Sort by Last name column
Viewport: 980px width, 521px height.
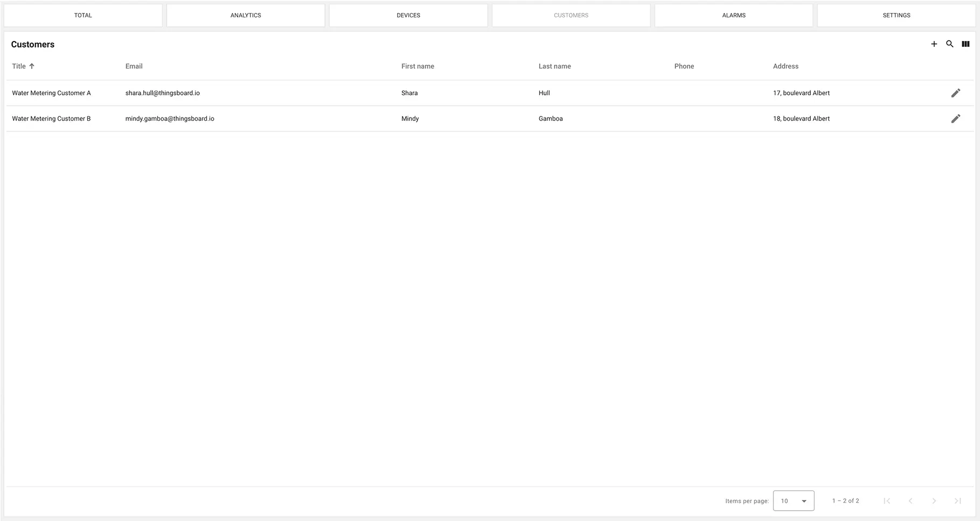click(x=554, y=66)
